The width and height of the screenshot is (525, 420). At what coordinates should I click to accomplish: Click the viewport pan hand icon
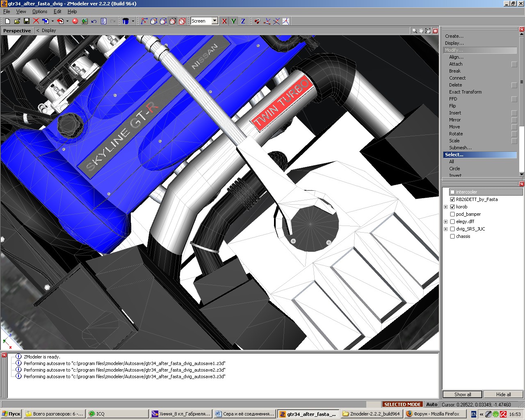pos(421,31)
